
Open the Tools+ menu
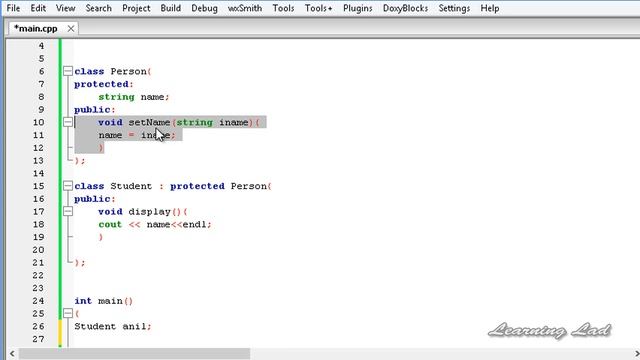click(x=318, y=8)
